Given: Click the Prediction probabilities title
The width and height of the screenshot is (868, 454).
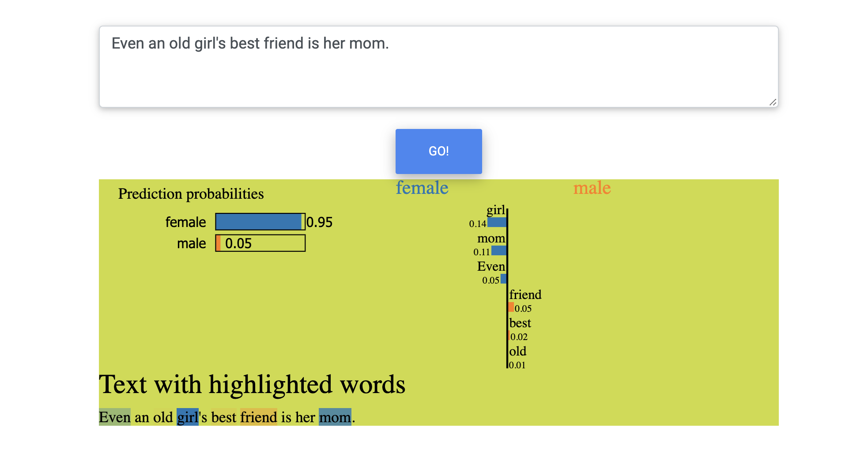Looking at the screenshot, I should coord(191,194).
